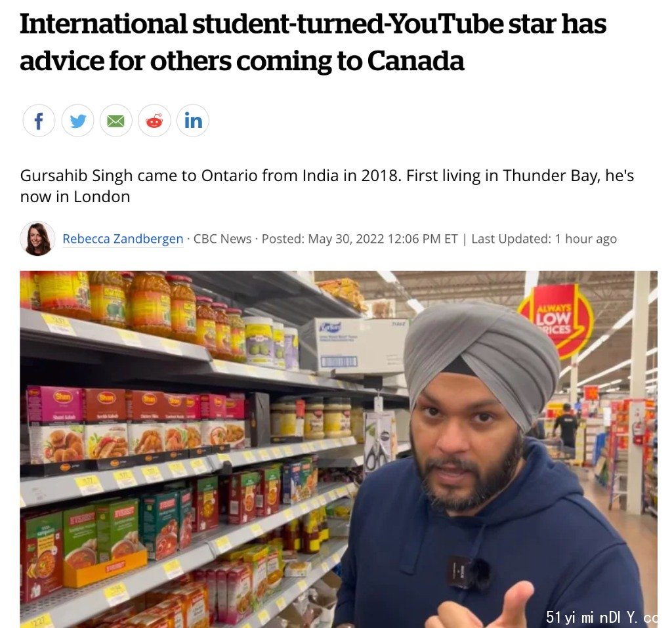This screenshot has width=672, height=628.
Task: Click the Posted May 30, 2022 timestamp
Action: tap(360, 239)
